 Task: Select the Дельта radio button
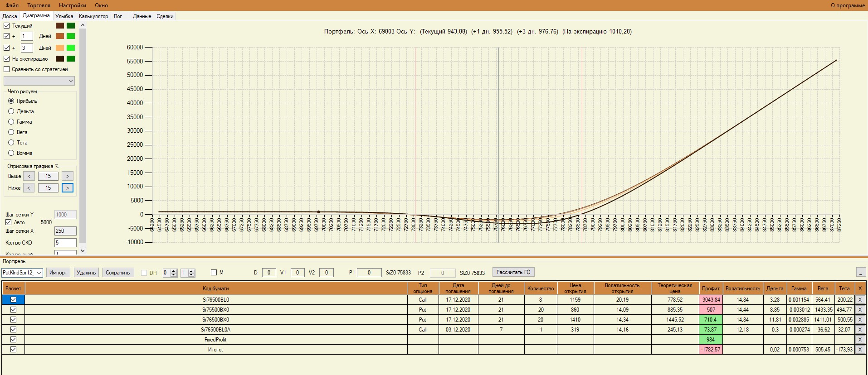click(11, 111)
